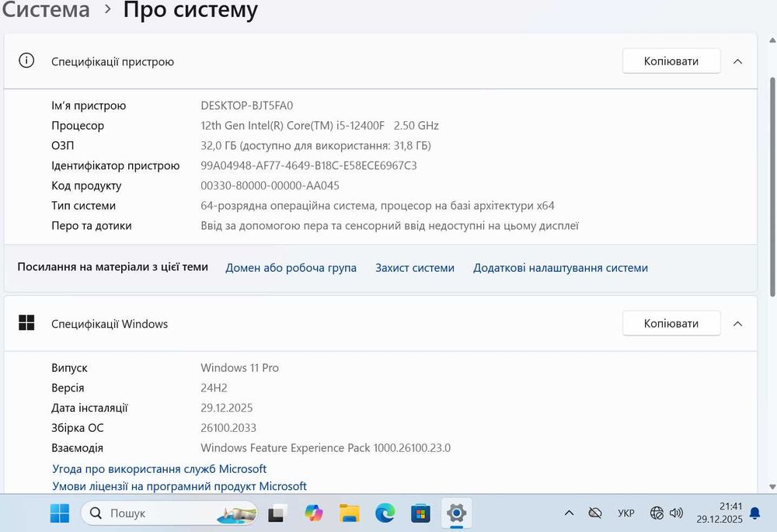Viewport: 777px width, 532px height.
Task: Click the info icon beside Специфікації пристрою
Action: [26, 61]
